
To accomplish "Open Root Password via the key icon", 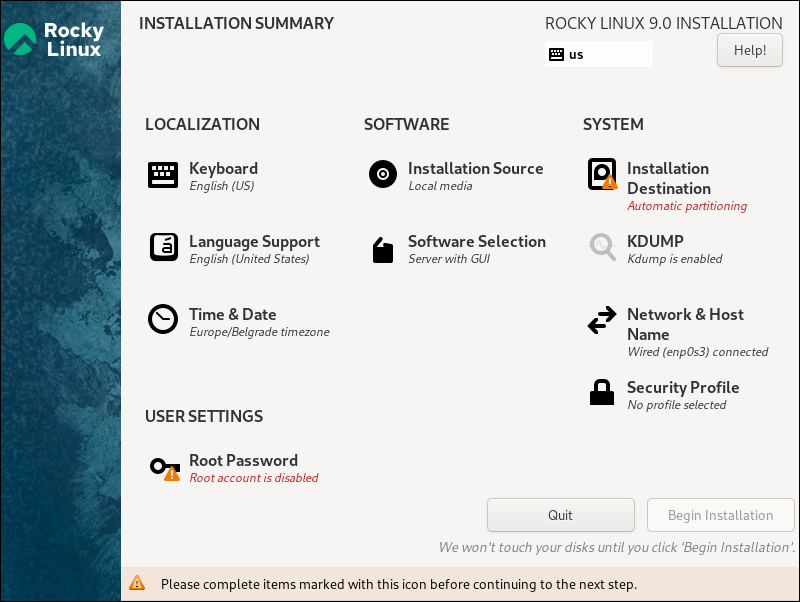I will [163, 465].
